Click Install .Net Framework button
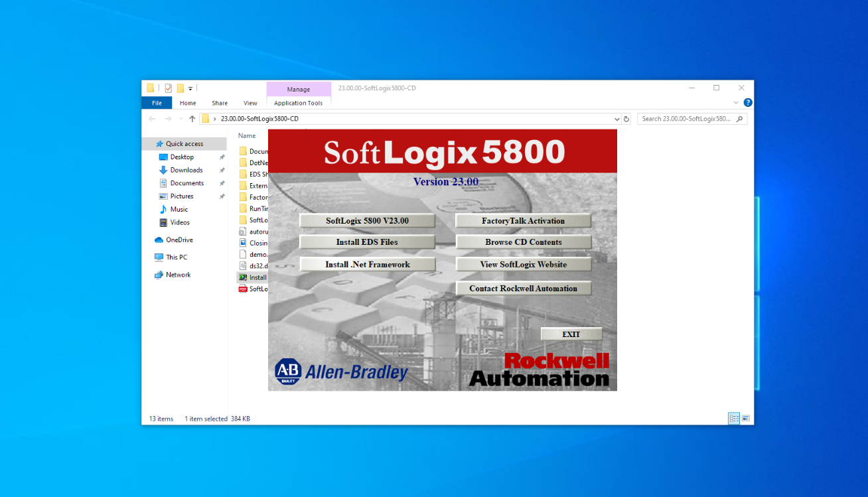This screenshot has width=868, height=497. [x=367, y=264]
